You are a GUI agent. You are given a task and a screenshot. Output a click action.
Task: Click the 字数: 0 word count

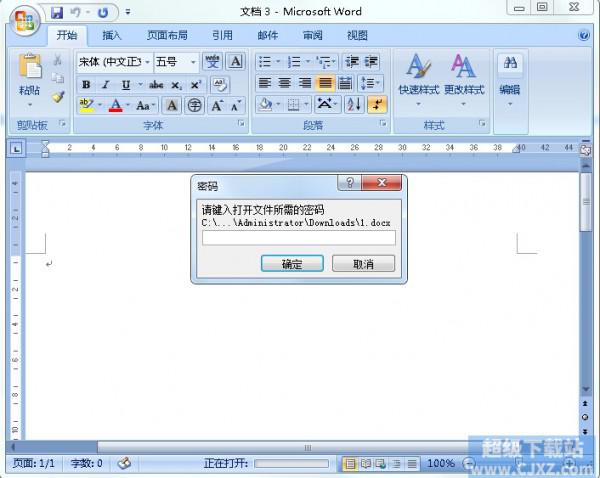87,463
